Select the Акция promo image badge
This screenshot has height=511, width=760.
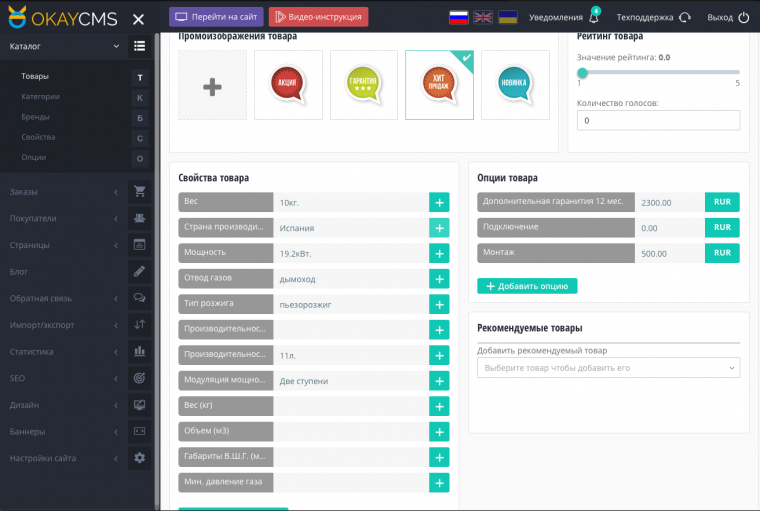tap(288, 85)
